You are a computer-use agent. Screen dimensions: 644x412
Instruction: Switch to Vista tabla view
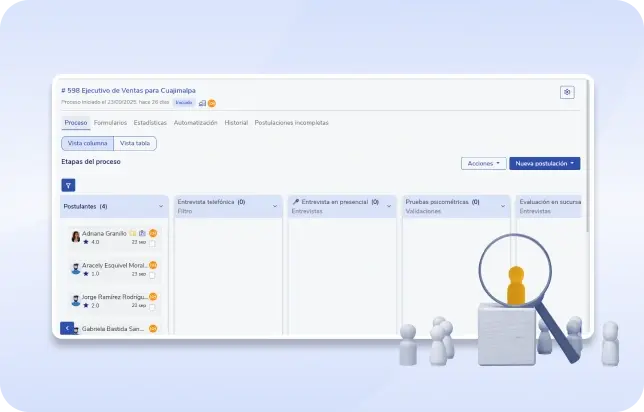pyautogui.click(x=135, y=143)
